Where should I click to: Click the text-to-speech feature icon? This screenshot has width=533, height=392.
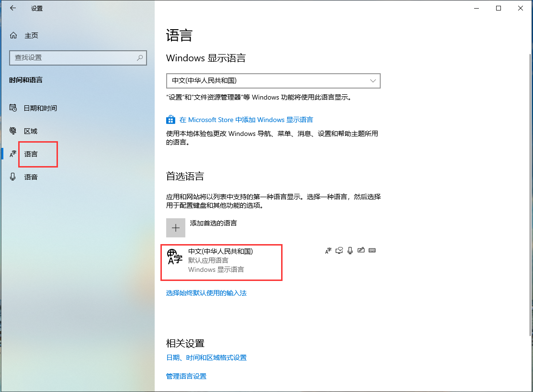339,251
